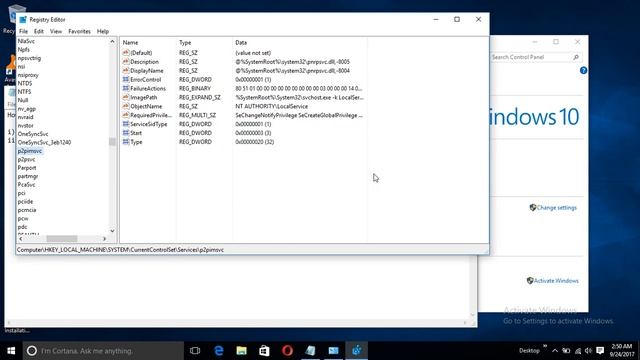Select the npsvctrig key in tree

(x=29, y=58)
